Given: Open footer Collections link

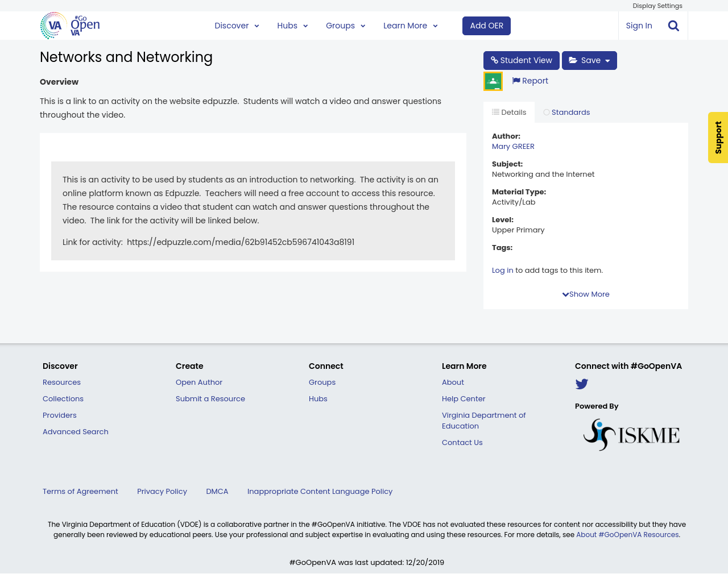Looking at the screenshot, I should tap(63, 399).
